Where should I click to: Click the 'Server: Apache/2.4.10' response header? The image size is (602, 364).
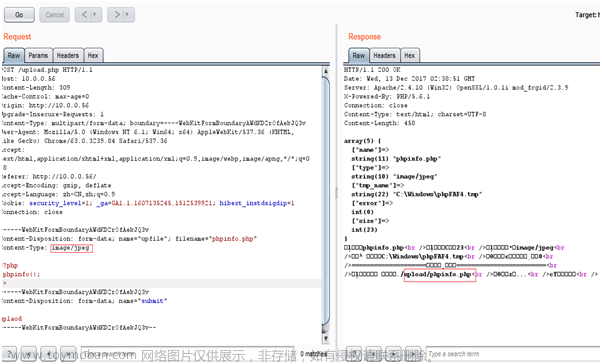(x=456, y=88)
